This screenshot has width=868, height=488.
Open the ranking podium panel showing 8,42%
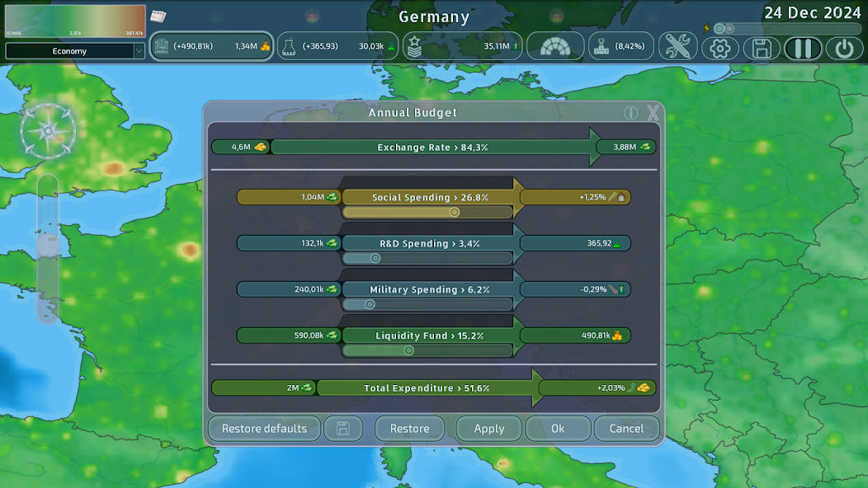click(621, 47)
